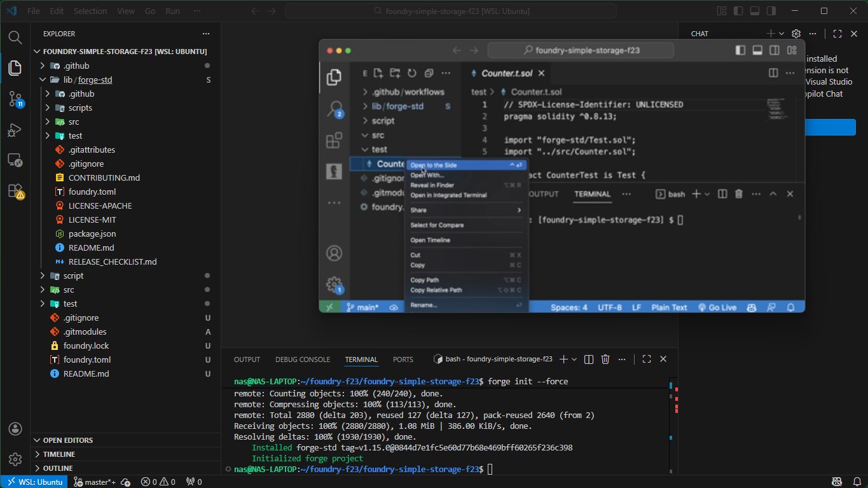Switch to the DEBUG CONSOLE tab
The height and width of the screenshot is (488, 868).
(302, 359)
